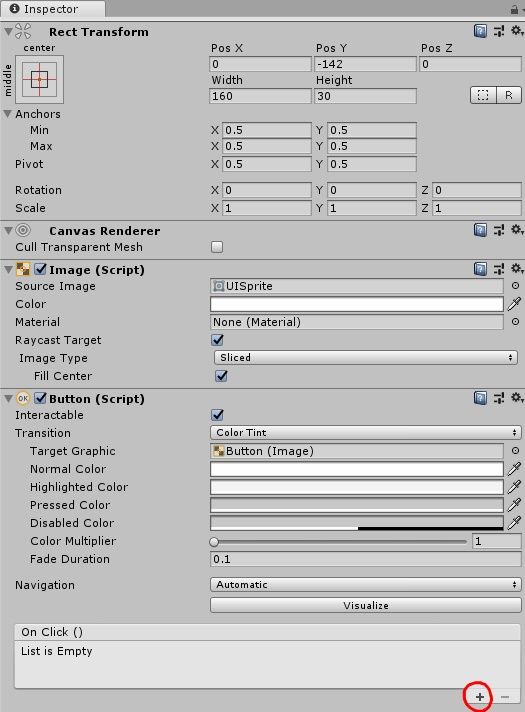Image resolution: width=525 pixels, height=712 pixels.
Task: Click the Pos X field
Action: pyautogui.click(x=260, y=64)
